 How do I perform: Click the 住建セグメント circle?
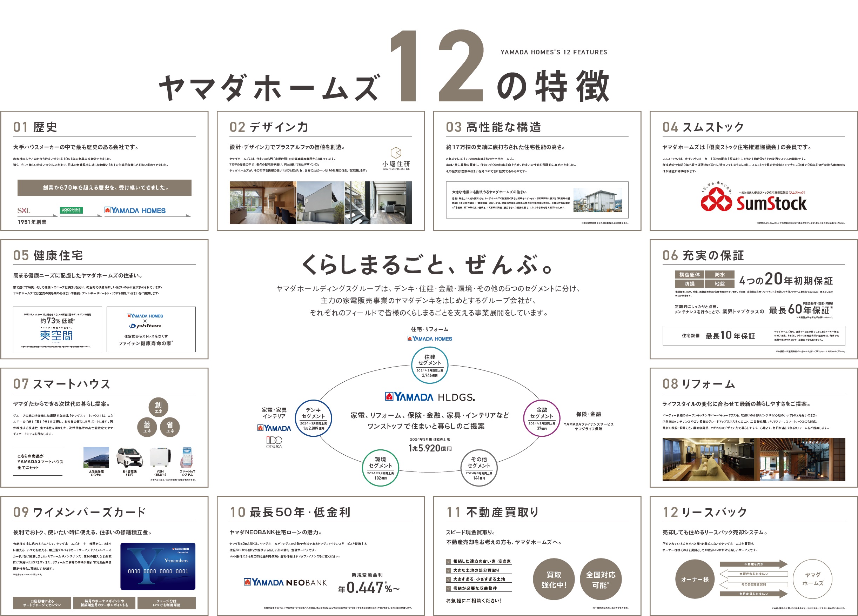coord(430,365)
